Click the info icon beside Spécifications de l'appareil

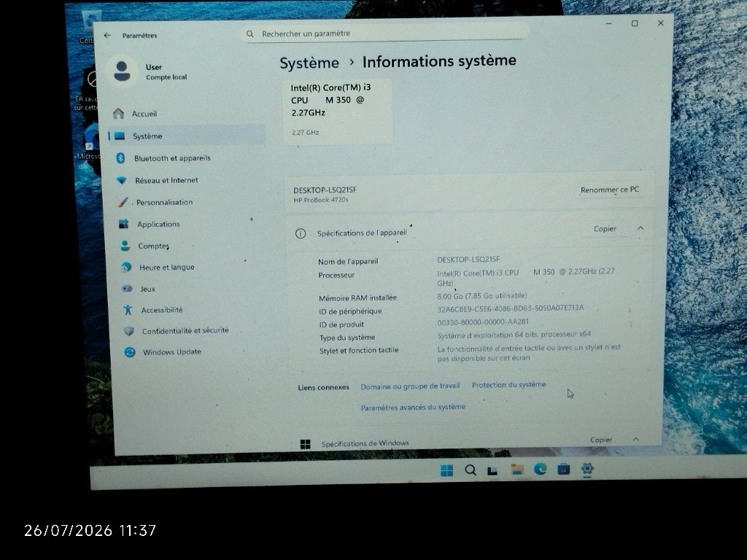(301, 233)
